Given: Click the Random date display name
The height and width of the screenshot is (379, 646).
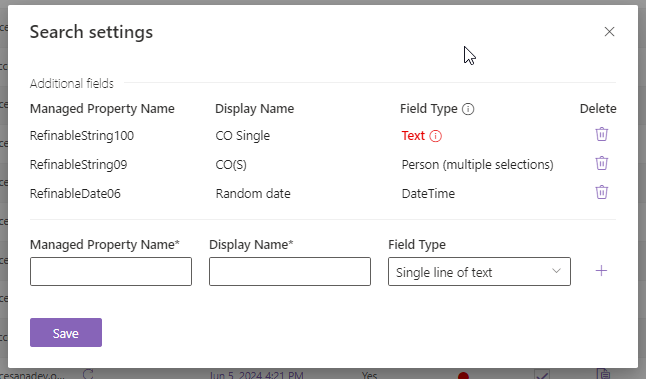Looking at the screenshot, I should [253, 193].
